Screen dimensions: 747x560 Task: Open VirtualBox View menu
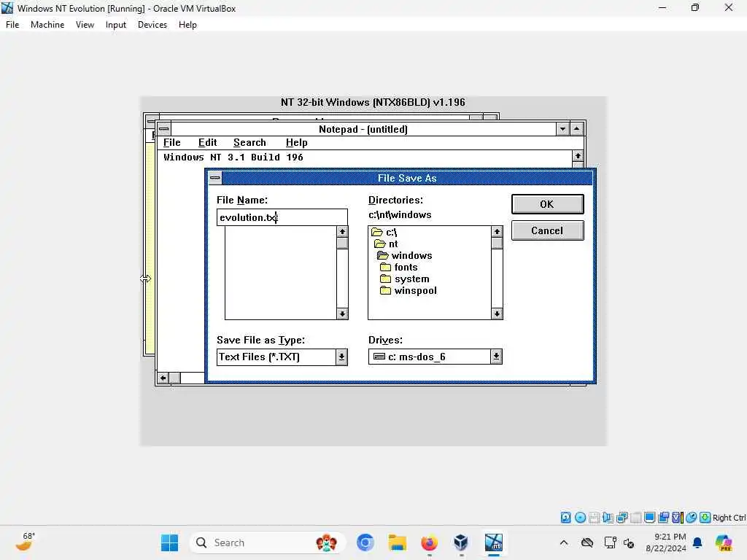(x=85, y=25)
